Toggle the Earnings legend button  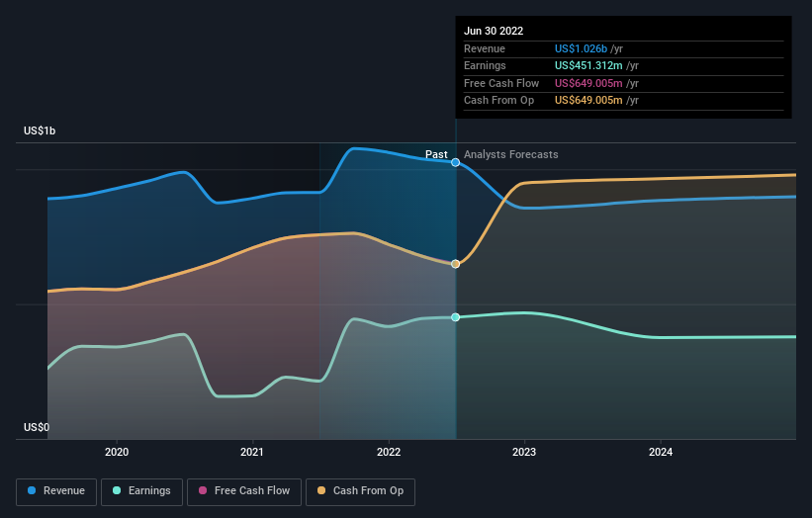[x=141, y=491]
